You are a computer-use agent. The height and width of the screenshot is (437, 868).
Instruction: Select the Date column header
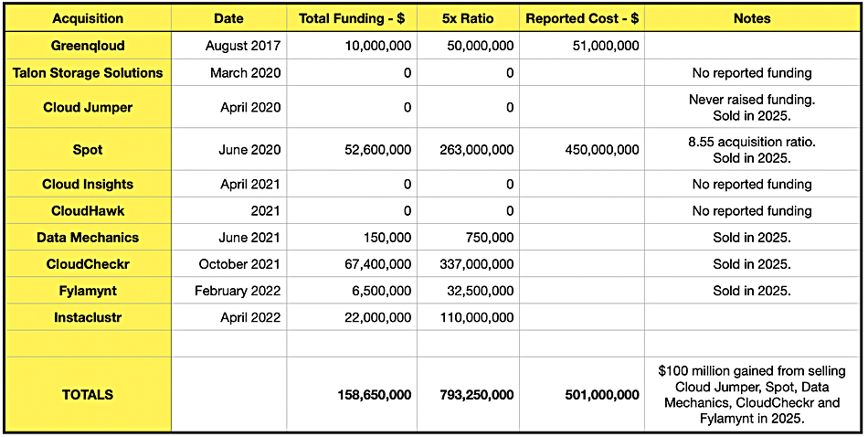228,18
